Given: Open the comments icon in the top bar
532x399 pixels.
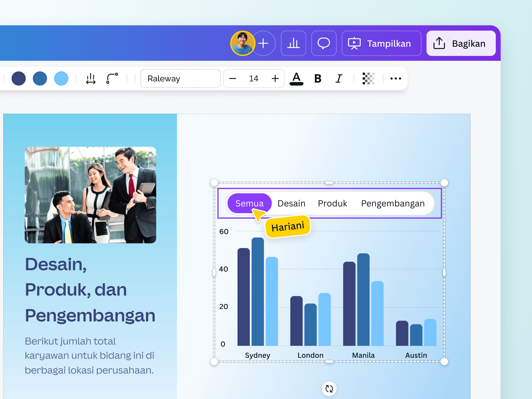Looking at the screenshot, I should click(x=324, y=43).
